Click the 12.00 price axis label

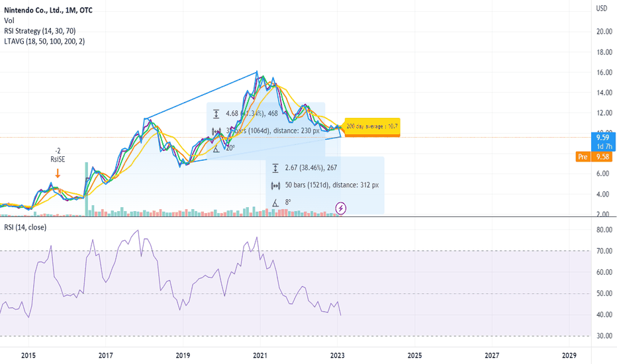tap(604, 113)
